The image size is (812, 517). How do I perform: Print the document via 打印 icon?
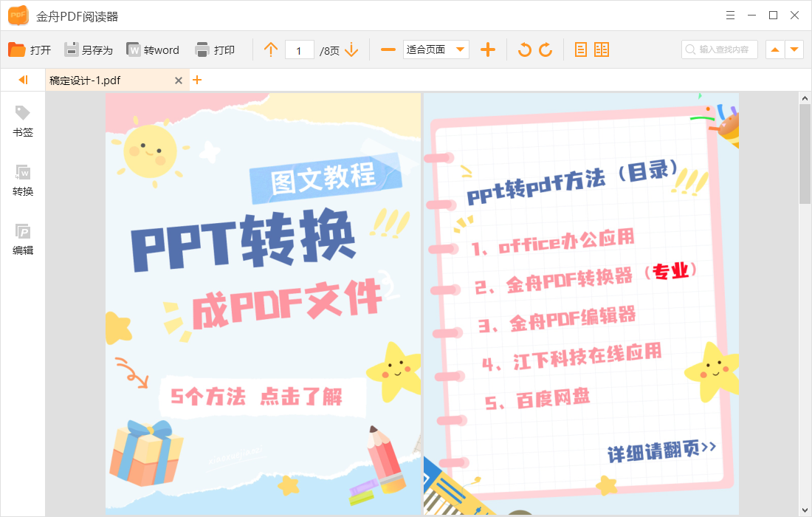(x=213, y=49)
